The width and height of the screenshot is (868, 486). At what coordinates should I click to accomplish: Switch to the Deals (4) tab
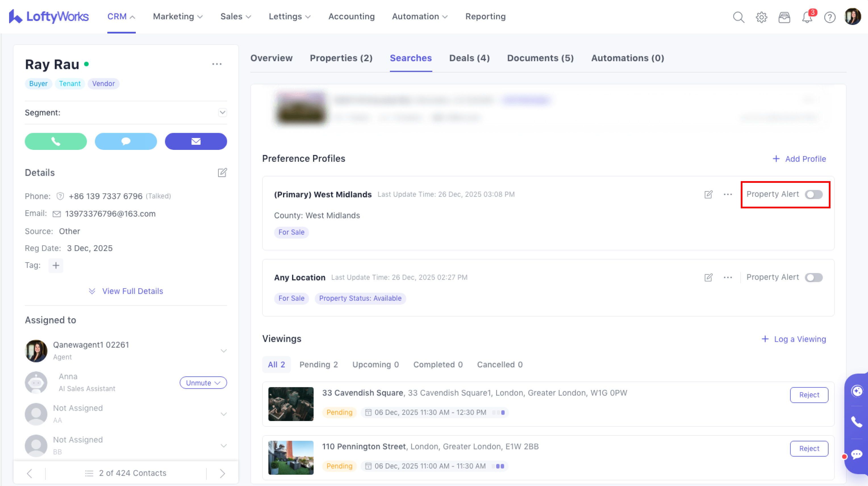pos(469,58)
